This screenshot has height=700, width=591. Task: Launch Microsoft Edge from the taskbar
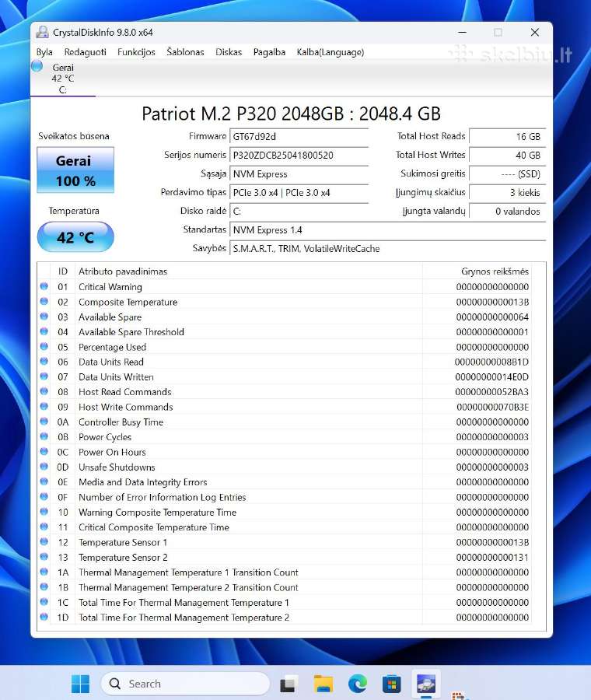point(358,684)
